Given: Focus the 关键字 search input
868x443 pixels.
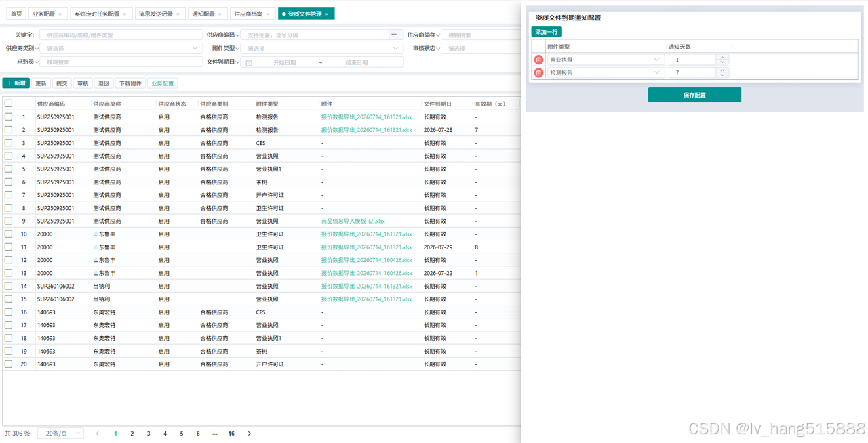Looking at the screenshot, I should 121,35.
